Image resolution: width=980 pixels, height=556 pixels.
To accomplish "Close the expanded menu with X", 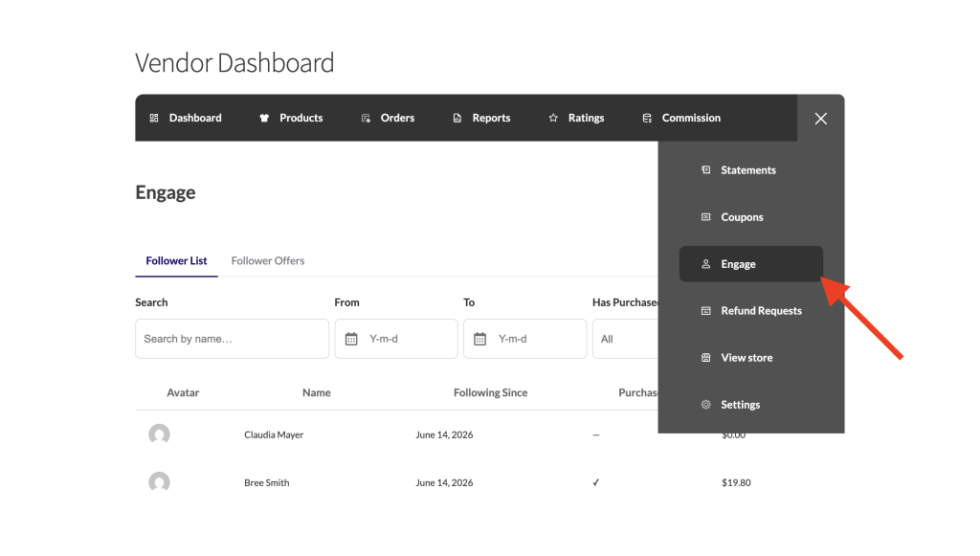I will pos(820,119).
